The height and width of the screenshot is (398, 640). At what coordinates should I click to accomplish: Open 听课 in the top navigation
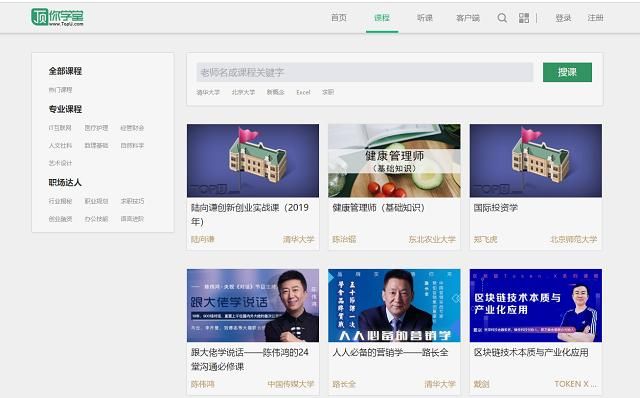[x=425, y=18]
